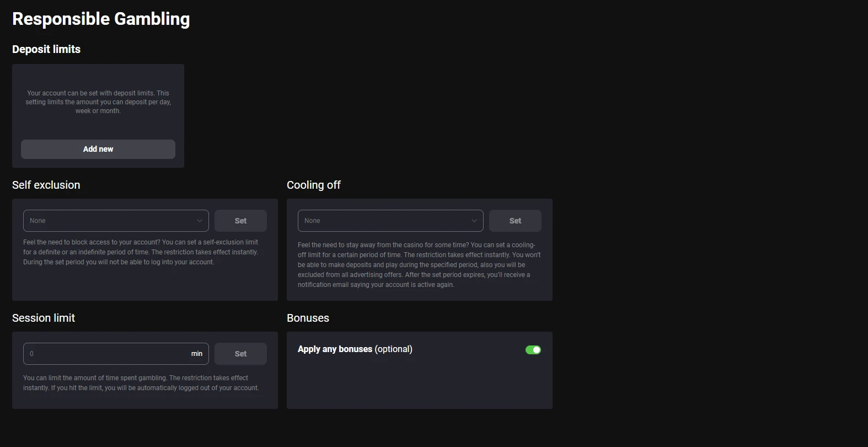The image size is (868, 447).
Task: Click the Deposit limits section heading
Action: [x=46, y=49]
